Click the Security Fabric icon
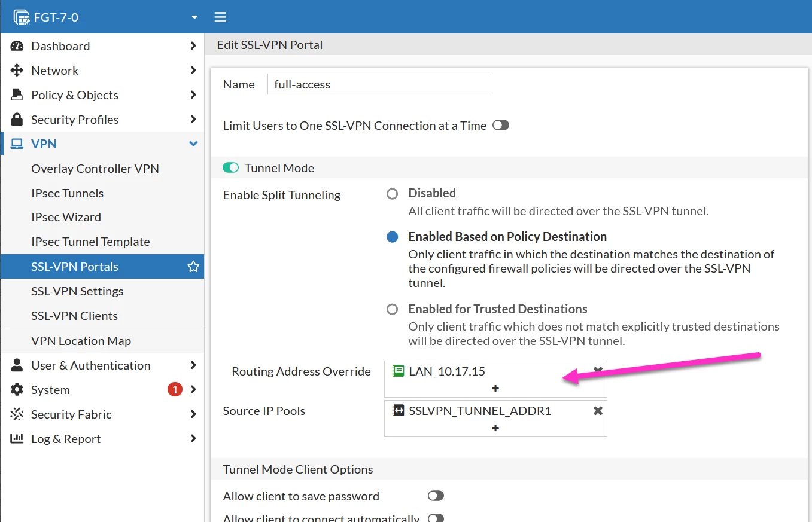The height and width of the screenshot is (522, 812). (x=17, y=414)
